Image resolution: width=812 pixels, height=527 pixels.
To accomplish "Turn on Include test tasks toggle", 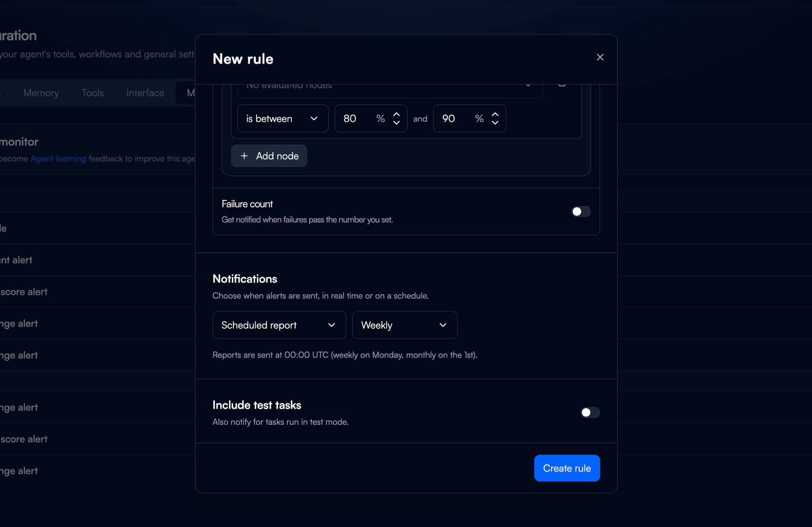I will point(590,413).
